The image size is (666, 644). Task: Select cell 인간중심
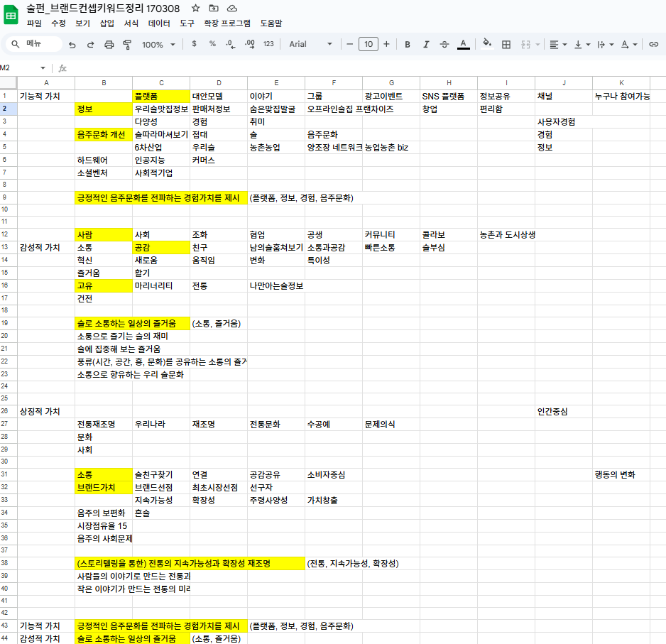pyautogui.click(x=564, y=411)
